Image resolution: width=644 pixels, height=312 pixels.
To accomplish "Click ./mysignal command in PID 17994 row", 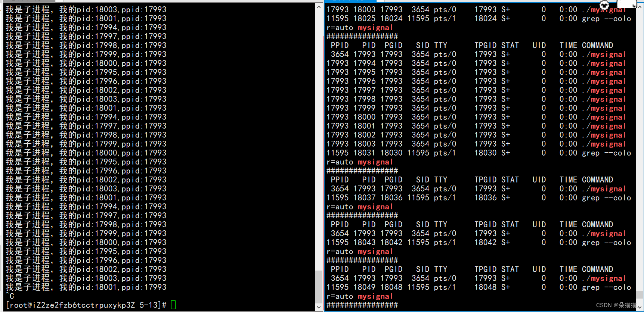I will (x=604, y=63).
